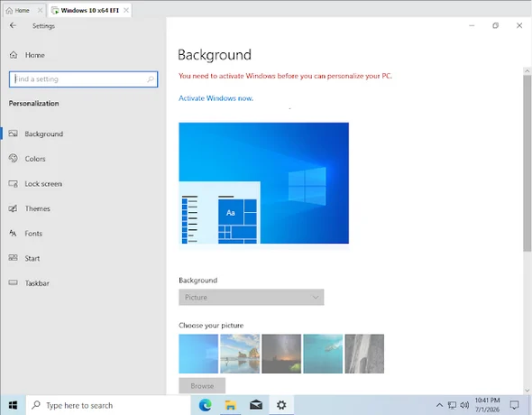Image resolution: width=532 pixels, height=415 pixels.
Task: Click the Activate Windows now link
Action: pos(216,98)
